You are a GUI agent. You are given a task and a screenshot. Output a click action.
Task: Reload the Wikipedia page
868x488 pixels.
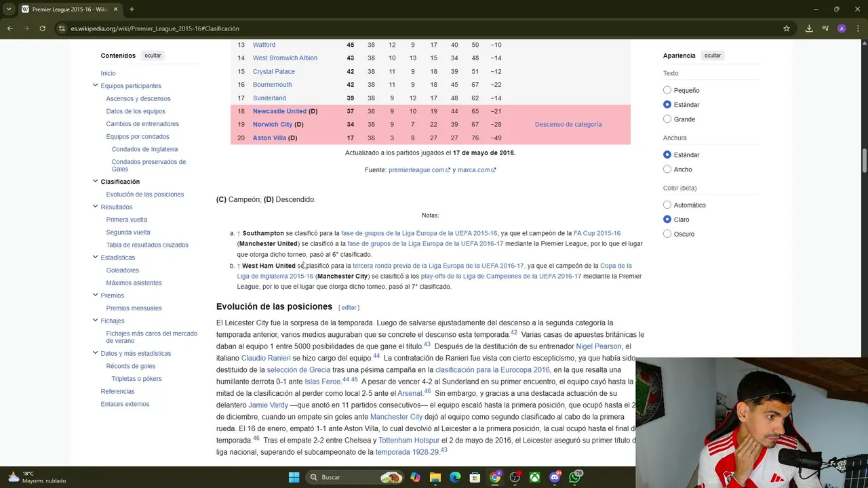(x=42, y=28)
